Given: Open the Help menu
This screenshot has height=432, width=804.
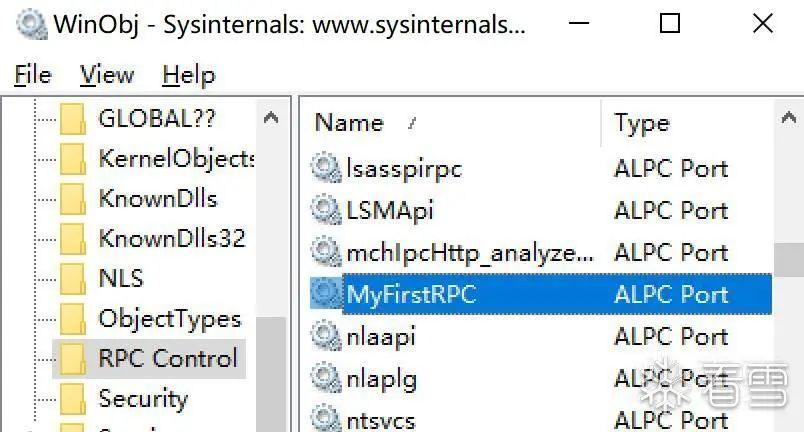Looking at the screenshot, I should (x=188, y=75).
